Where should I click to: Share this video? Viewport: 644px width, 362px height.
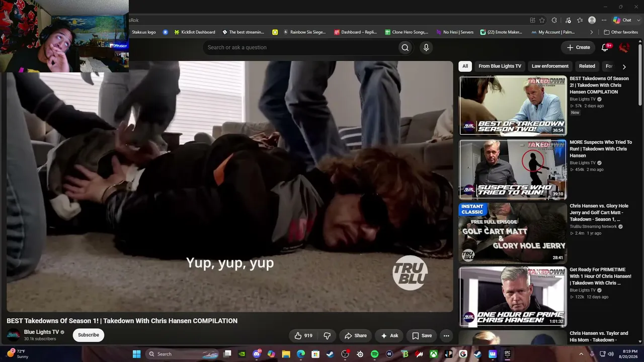pyautogui.click(x=356, y=335)
